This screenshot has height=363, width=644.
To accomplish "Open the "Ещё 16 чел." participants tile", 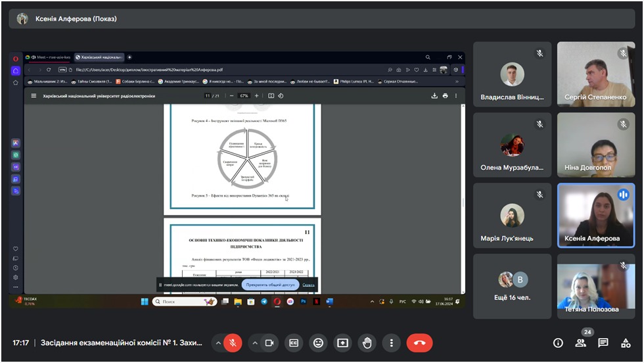I will (x=512, y=286).
